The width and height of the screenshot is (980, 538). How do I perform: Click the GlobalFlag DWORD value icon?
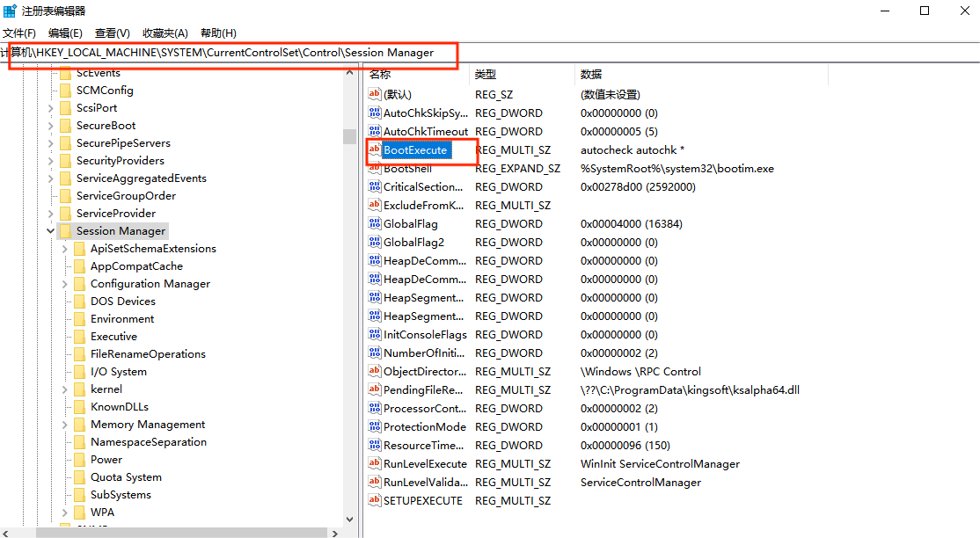click(x=375, y=224)
